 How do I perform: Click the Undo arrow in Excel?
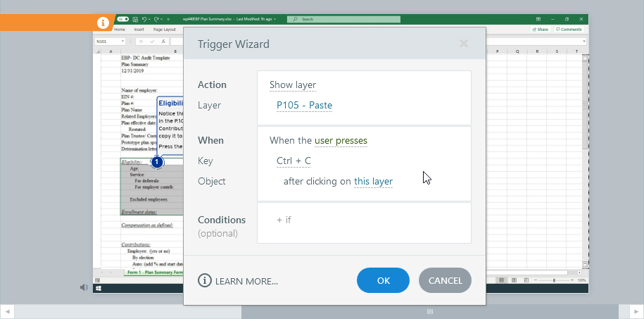pos(144,19)
